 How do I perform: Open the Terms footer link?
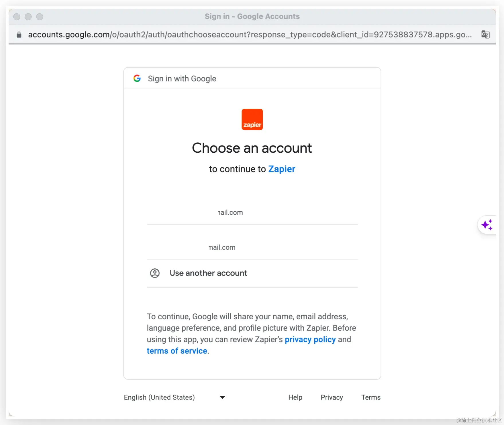pos(371,397)
